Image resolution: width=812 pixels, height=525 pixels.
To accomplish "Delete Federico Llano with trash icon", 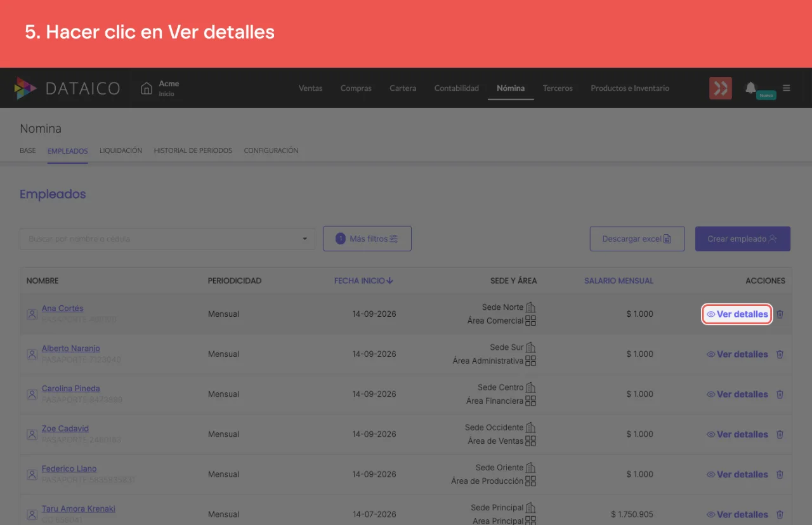I will point(780,474).
